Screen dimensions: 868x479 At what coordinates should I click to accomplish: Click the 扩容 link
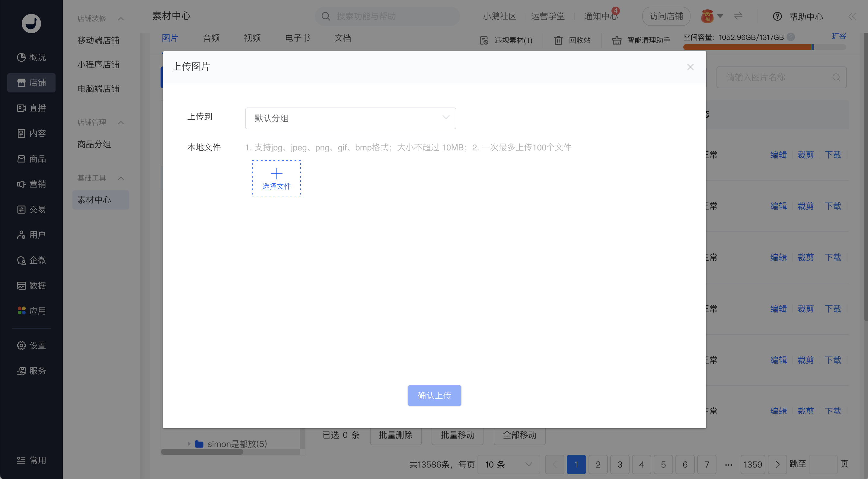[x=839, y=36]
